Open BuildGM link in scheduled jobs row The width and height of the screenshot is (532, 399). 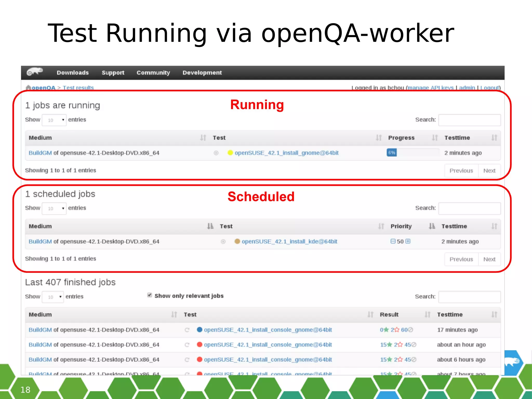coord(40,242)
